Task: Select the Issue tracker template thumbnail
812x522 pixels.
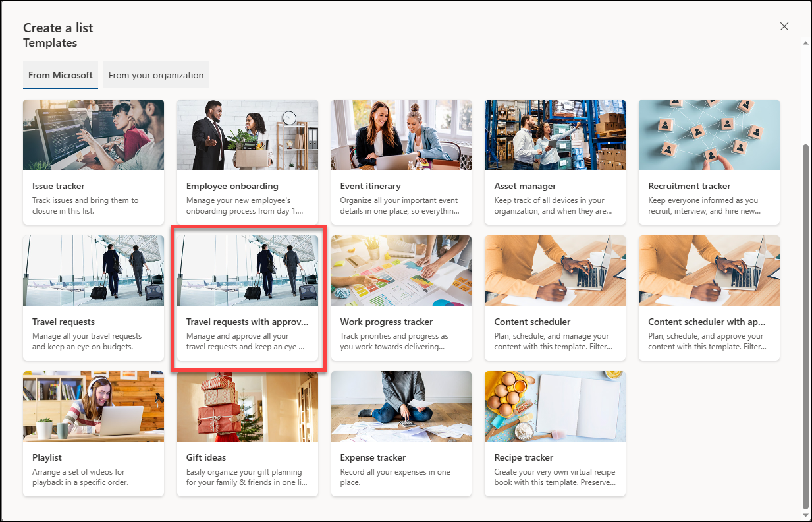Action: pyautogui.click(x=94, y=135)
